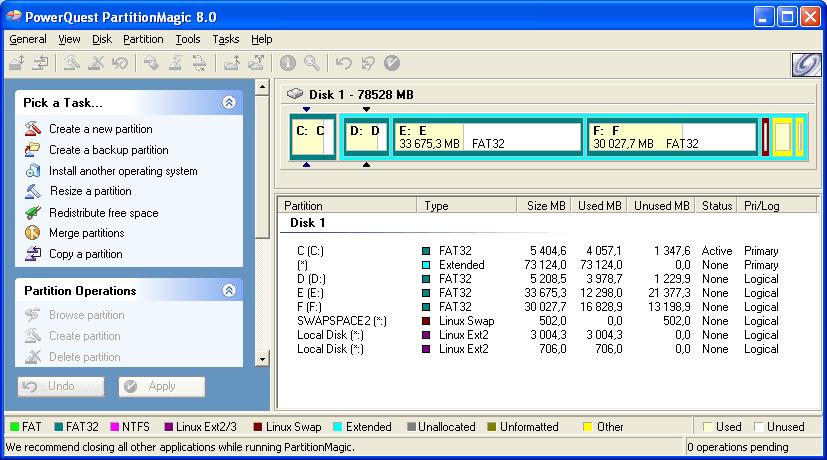Click the NTFS magenta legend swatch
This screenshot has height=460, width=827.
tap(114, 427)
